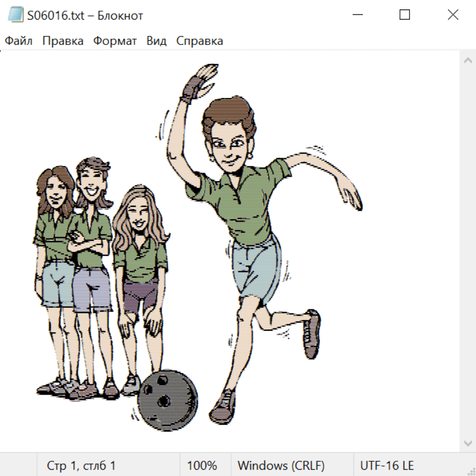Click the Notepad icon in the title bar
476x476 pixels.
(x=16, y=15)
